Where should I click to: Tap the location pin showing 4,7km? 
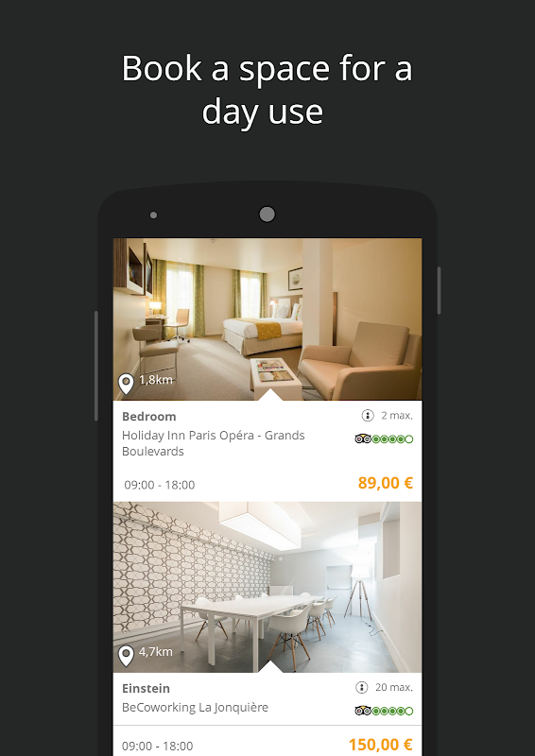click(126, 656)
